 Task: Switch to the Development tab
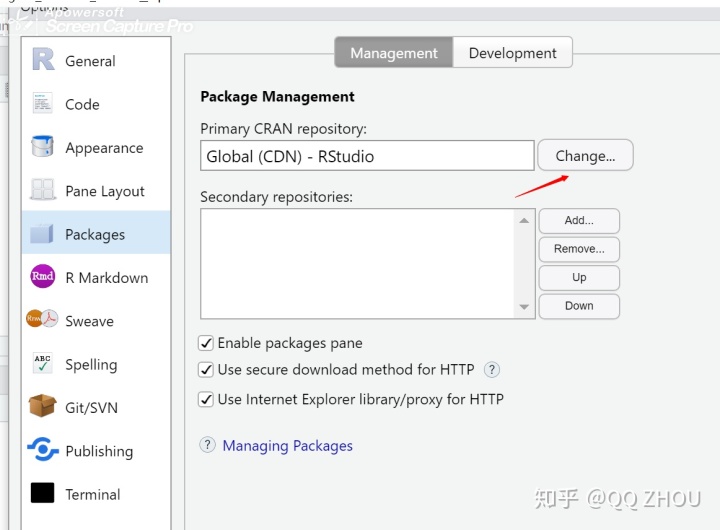click(x=512, y=53)
